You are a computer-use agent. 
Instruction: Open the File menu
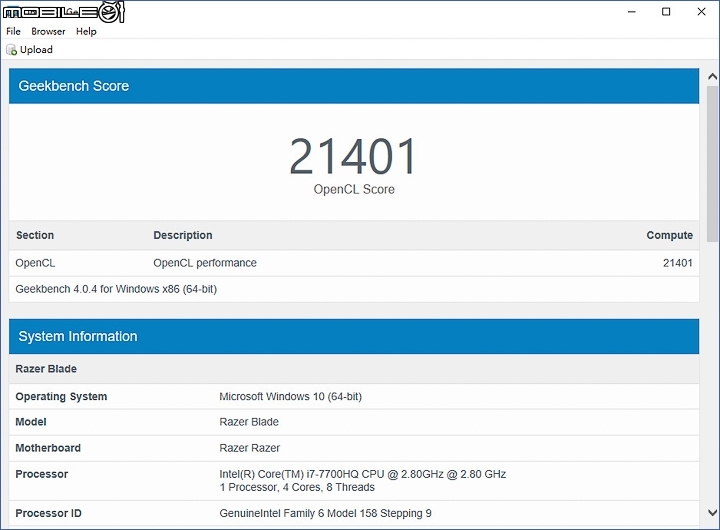point(13,31)
